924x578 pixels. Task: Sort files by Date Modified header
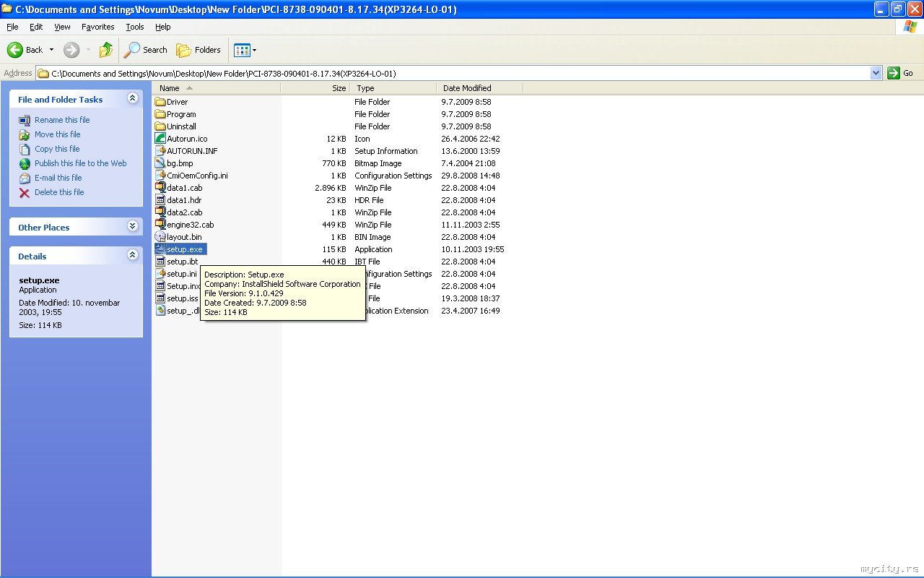[x=479, y=88]
